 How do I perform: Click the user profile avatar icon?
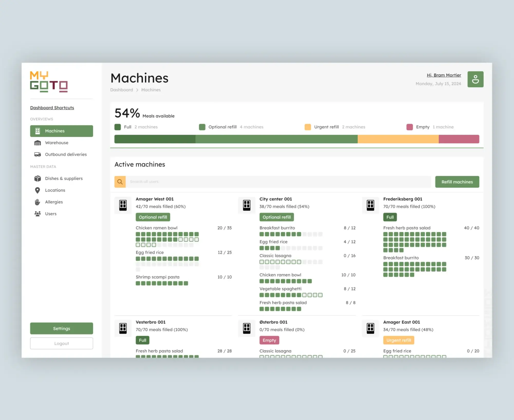point(475,79)
